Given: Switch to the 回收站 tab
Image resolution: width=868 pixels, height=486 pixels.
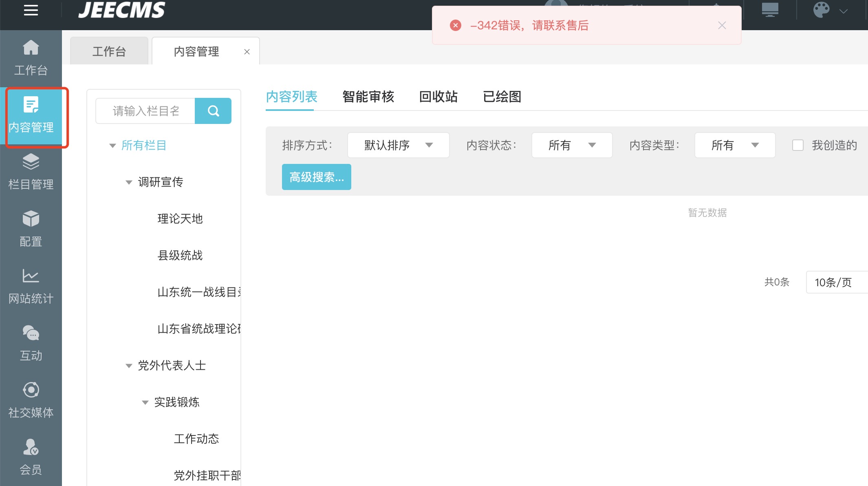Looking at the screenshot, I should point(438,97).
